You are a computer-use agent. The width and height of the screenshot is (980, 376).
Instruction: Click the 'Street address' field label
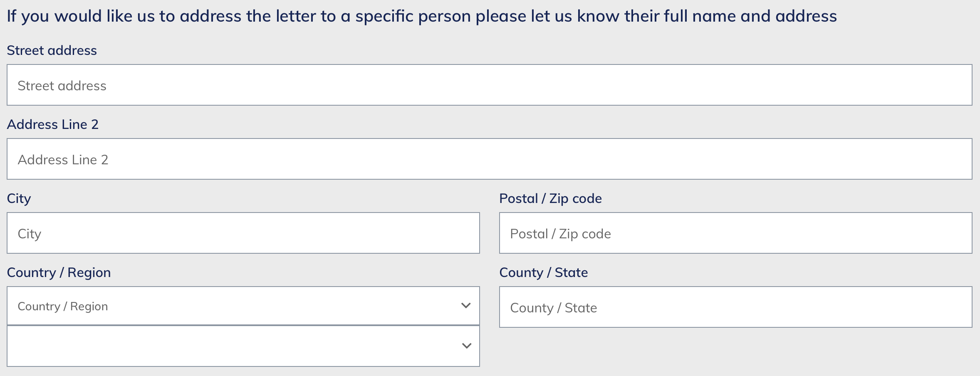click(x=52, y=50)
